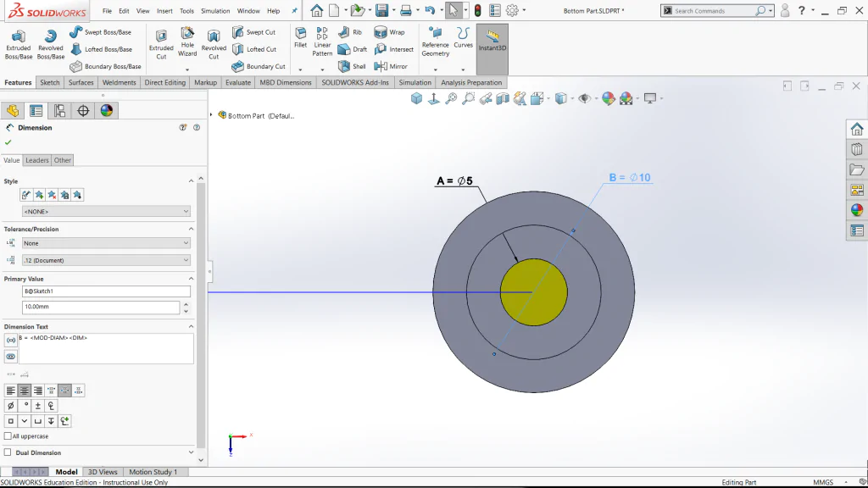
Task: Click the Save icon in title bar
Action: pyautogui.click(x=381, y=10)
